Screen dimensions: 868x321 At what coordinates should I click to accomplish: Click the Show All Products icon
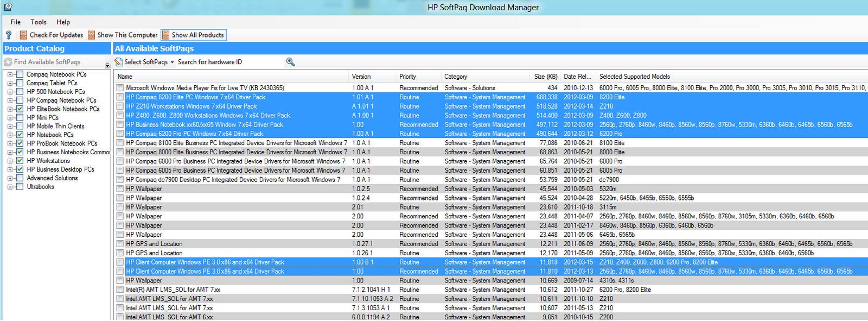[x=165, y=35]
